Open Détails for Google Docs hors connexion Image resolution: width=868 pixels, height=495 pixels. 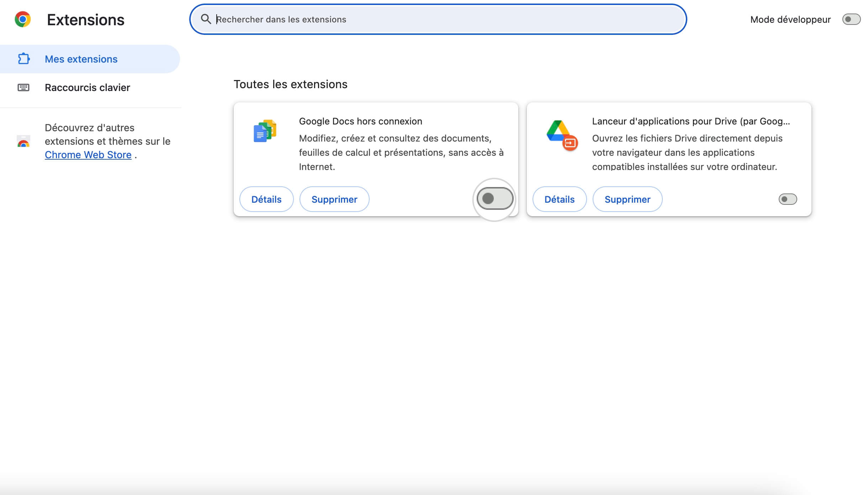(266, 199)
